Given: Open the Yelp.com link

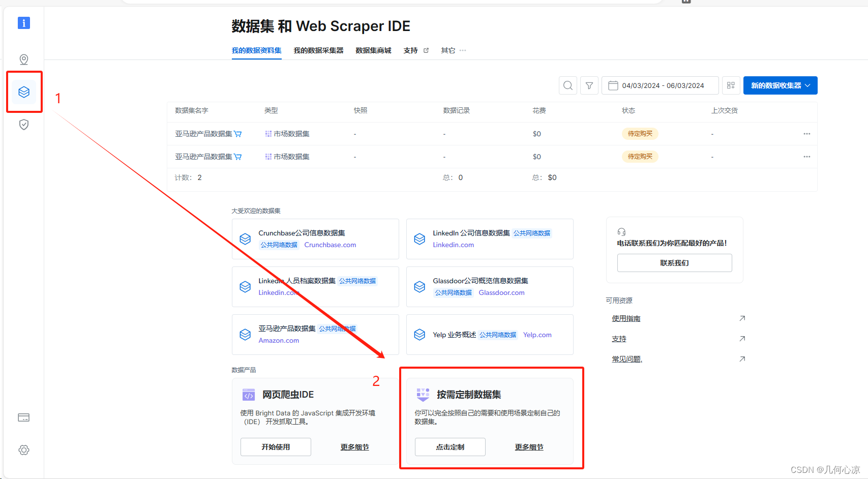Looking at the screenshot, I should 537,335.
